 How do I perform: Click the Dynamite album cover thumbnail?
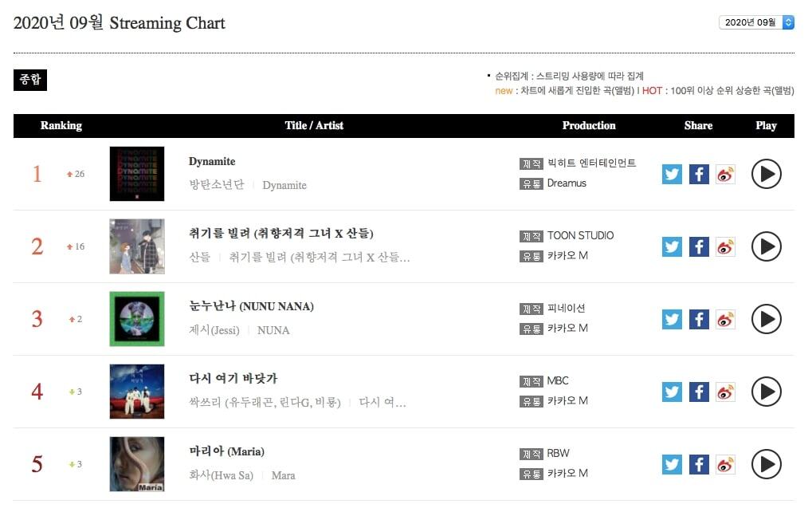[x=137, y=174]
